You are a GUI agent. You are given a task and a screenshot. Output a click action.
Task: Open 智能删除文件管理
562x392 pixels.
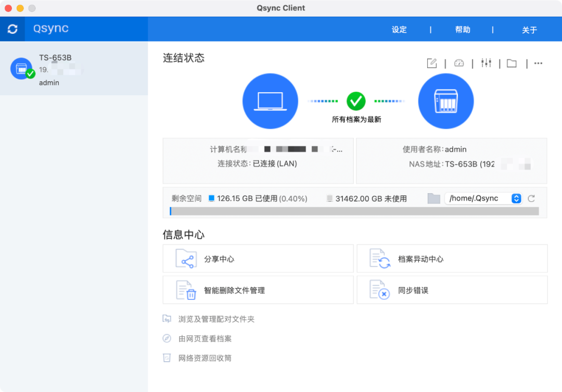tap(258, 290)
